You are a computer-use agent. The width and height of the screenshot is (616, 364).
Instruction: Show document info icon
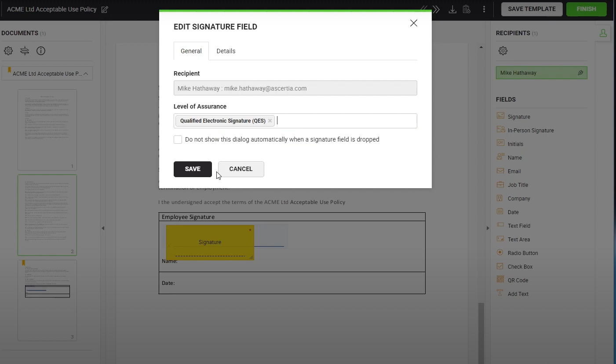point(41,51)
